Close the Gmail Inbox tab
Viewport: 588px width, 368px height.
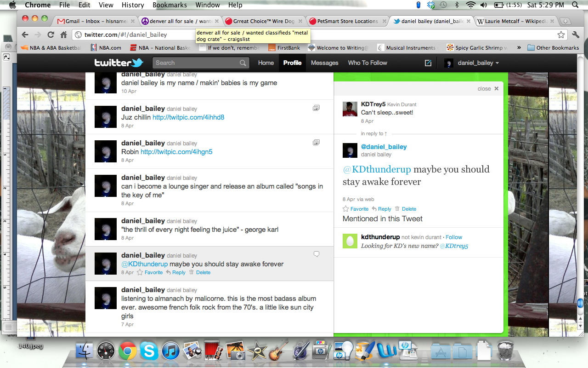click(x=133, y=21)
